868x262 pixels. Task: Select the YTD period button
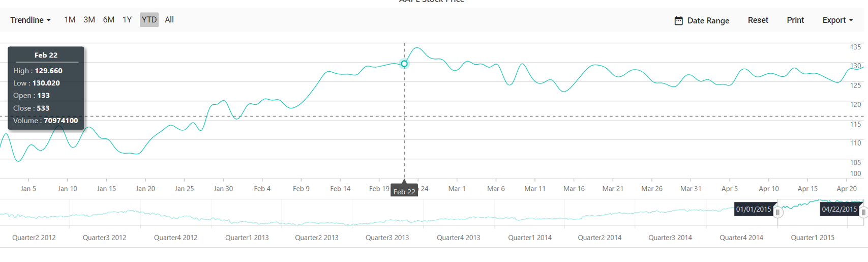pyautogui.click(x=149, y=20)
